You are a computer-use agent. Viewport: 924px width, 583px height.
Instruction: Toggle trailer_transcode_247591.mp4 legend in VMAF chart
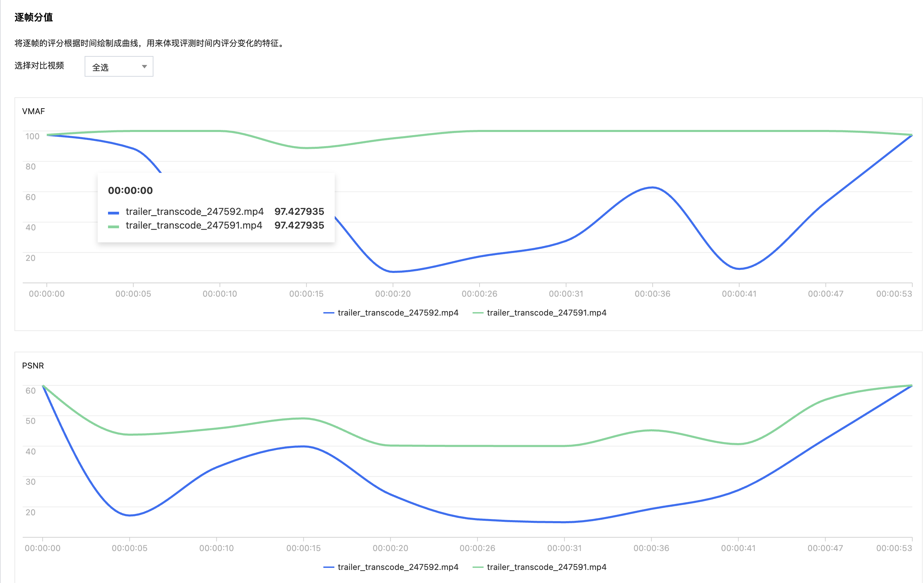pyautogui.click(x=546, y=312)
